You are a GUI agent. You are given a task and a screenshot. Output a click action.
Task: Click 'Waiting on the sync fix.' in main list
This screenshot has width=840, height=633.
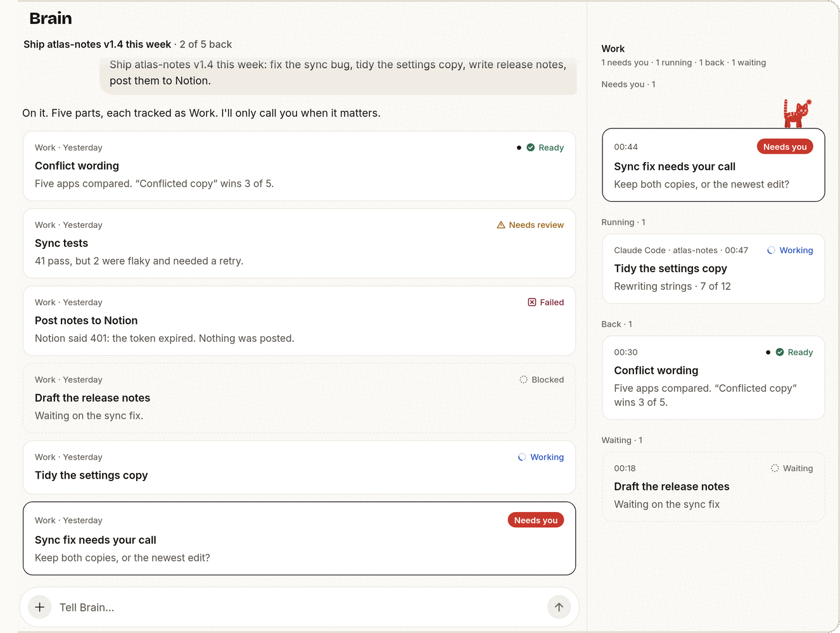pyautogui.click(x=89, y=416)
